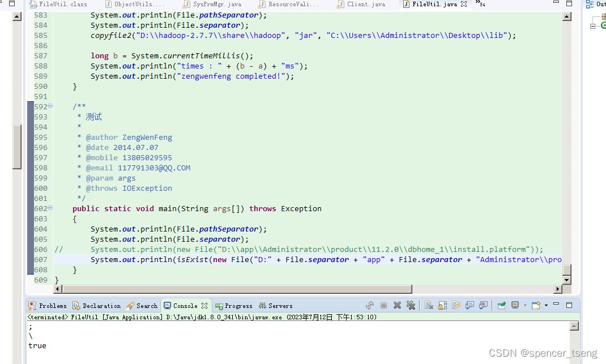Screen dimensions: 606x364
Task: Collapse all items in the Outline view
Action: (592, 26)
